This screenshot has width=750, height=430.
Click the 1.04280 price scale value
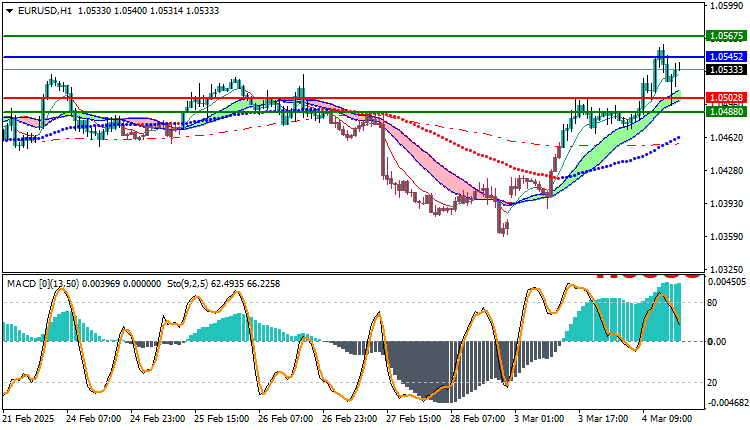tap(727, 171)
